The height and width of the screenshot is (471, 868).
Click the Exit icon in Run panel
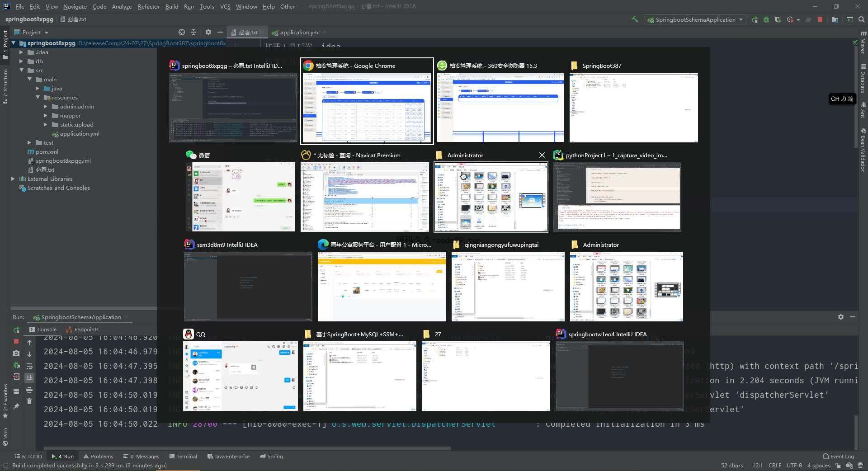pos(16,377)
